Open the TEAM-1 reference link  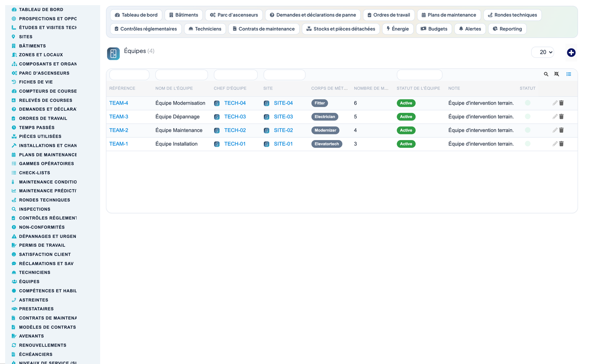[x=119, y=144]
